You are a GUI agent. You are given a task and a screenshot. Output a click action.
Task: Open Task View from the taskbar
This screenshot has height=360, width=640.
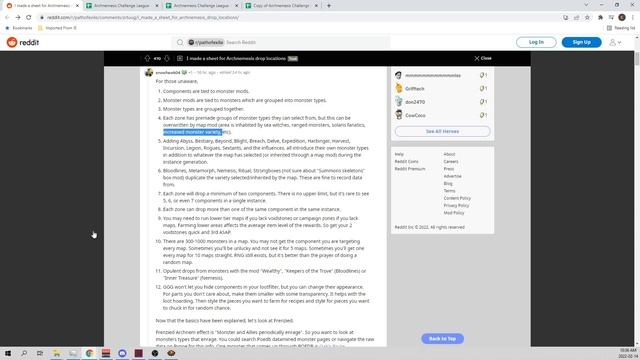40,353
